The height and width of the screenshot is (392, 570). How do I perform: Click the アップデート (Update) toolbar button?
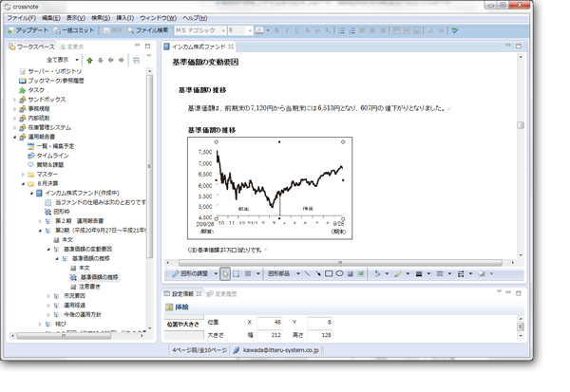[28, 30]
